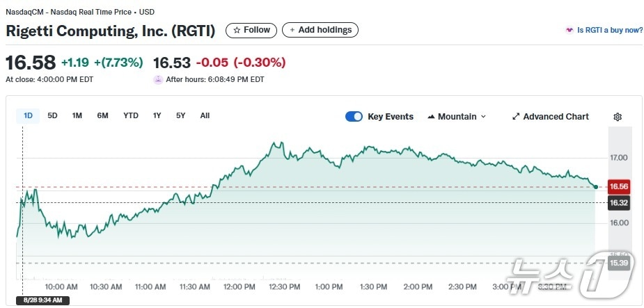
Task: Click the 12:00 PM axis label
Action: [x=239, y=286]
